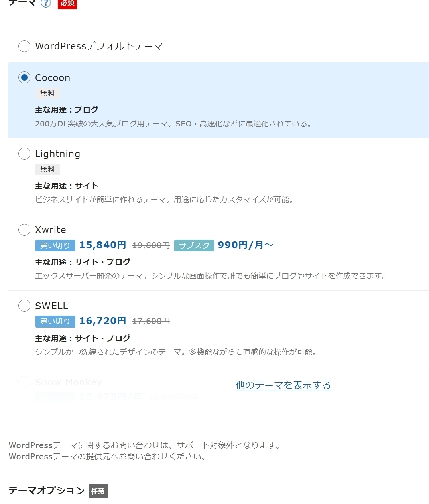The height and width of the screenshot is (504, 429).
Task: Click the 買い切り badge under SWELL
Action: pyautogui.click(x=55, y=321)
